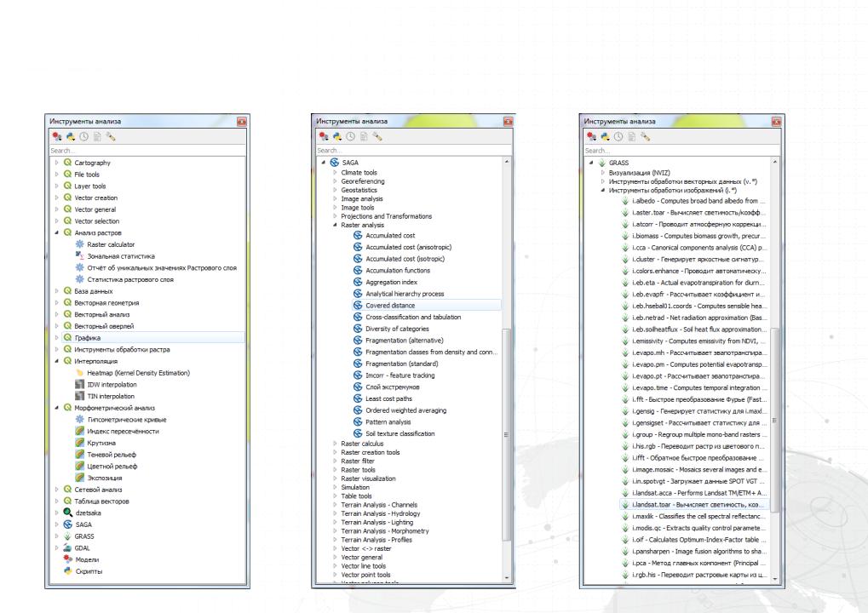The image size is (868, 613).
Task: Open Models menu in the SAGA toolbox
Action: pos(324,137)
